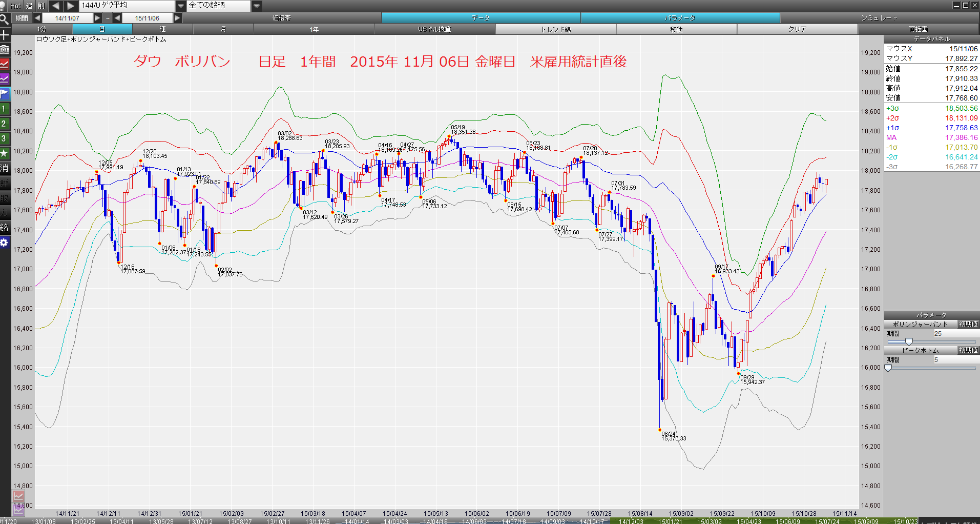980x524 pixels.
Task: Click the 詳 sidebar button
Action: coord(4,183)
